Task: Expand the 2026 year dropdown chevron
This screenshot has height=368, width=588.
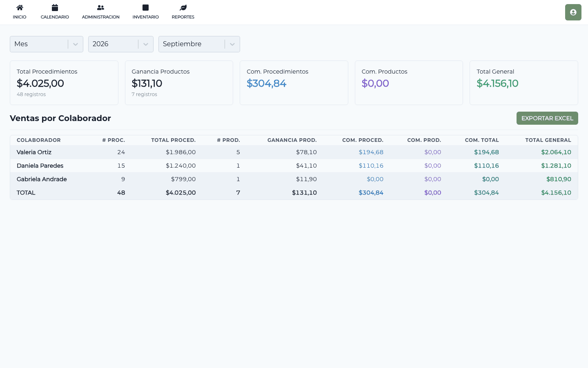Action: [146, 44]
